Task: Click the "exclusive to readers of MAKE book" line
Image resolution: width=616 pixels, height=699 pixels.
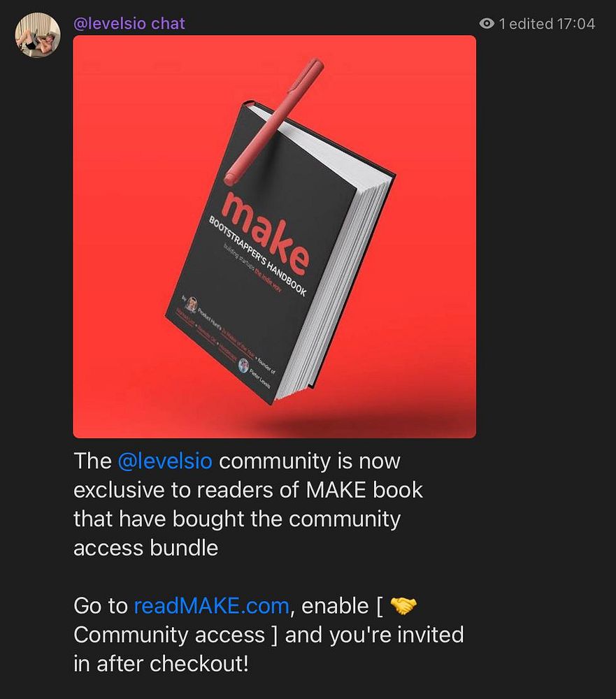Action: [x=248, y=490]
